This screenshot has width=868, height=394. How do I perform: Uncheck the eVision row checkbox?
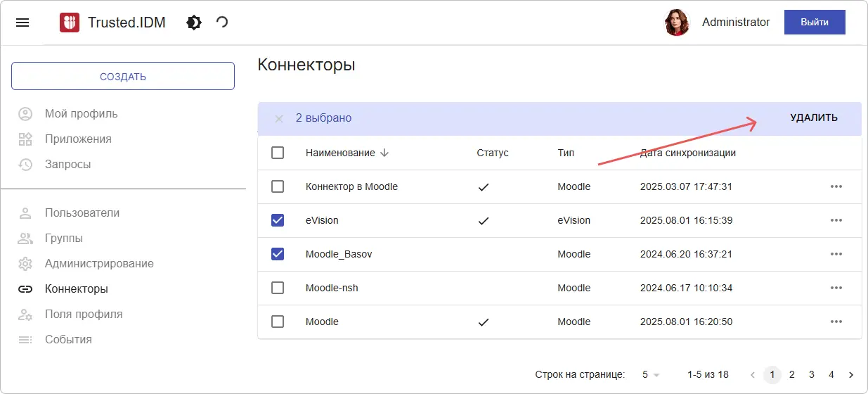[x=278, y=220]
